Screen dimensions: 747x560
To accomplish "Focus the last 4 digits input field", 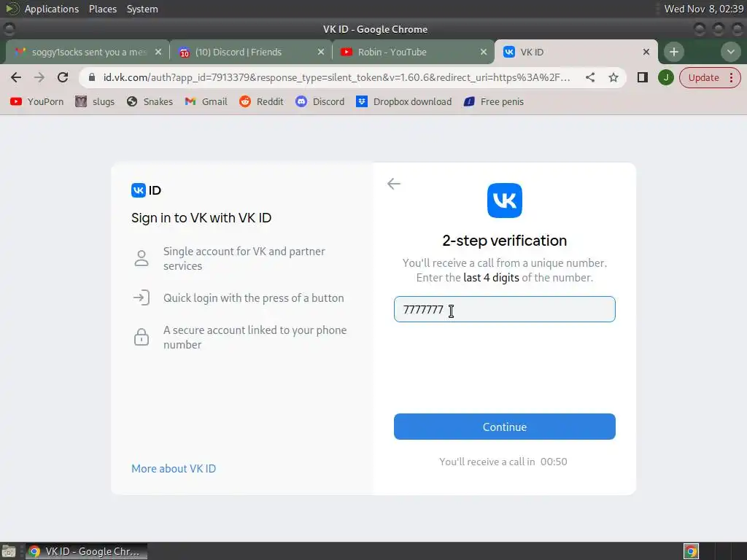I will pyautogui.click(x=505, y=309).
